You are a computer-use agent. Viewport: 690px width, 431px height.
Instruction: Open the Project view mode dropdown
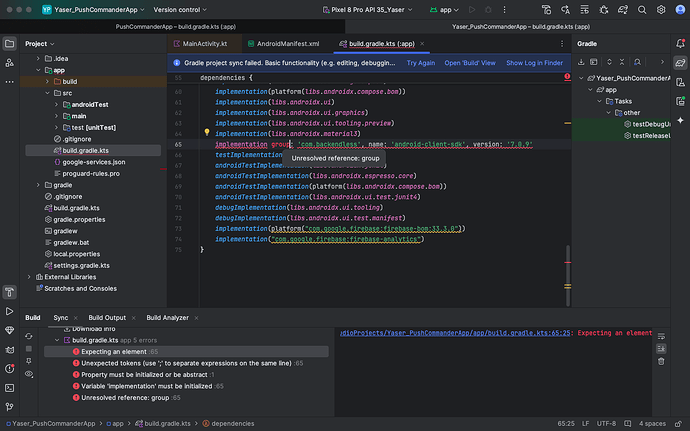[40, 44]
